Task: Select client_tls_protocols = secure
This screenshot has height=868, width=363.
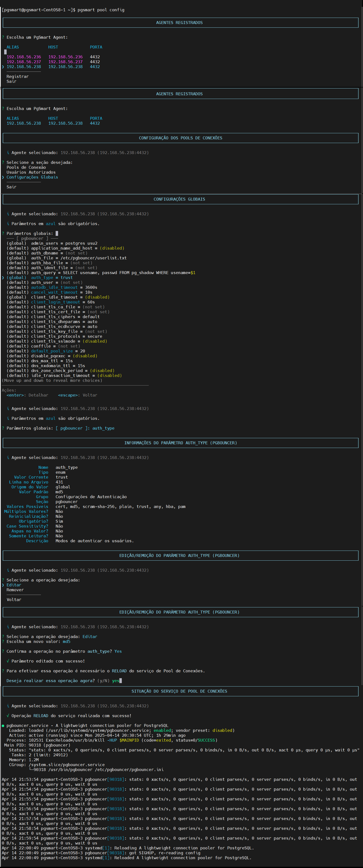Action: 54,336
